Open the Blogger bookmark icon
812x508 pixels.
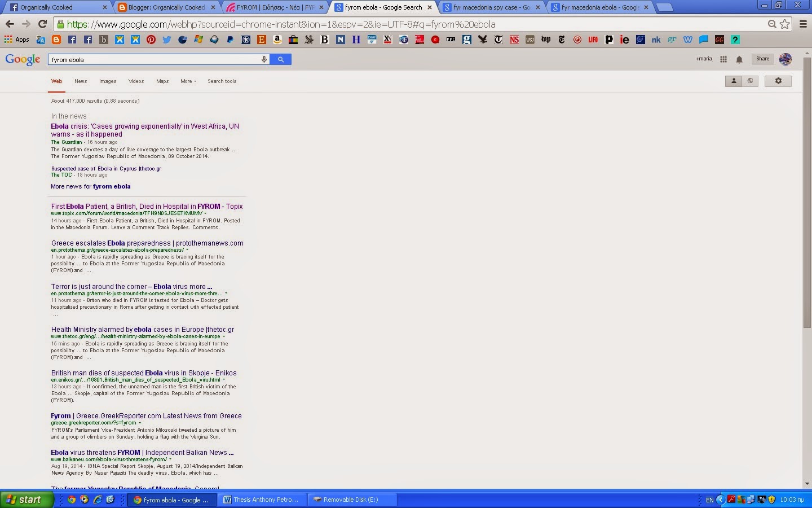(x=56, y=40)
